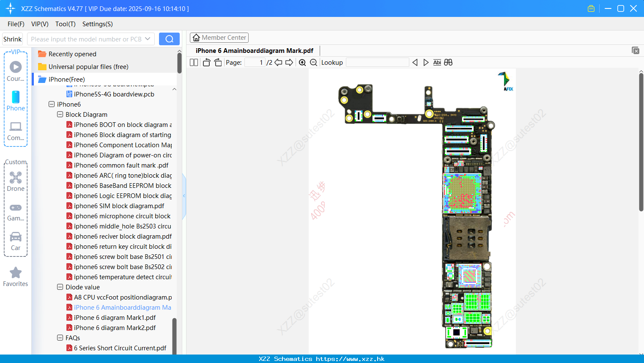Open the VIP(V) menu
Viewport: 644px width, 363px height.
pos(40,24)
